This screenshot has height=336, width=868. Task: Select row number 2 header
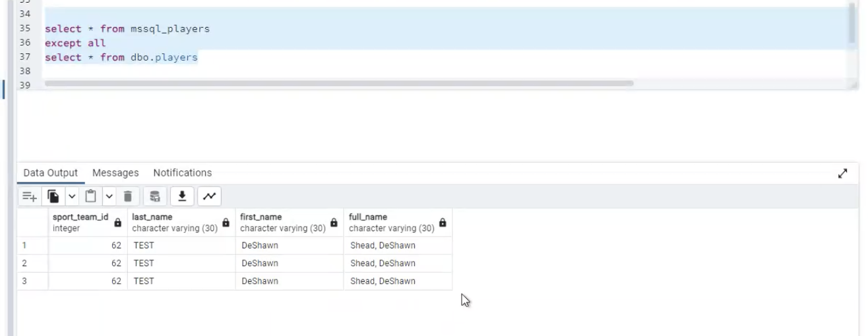point(32,263)
